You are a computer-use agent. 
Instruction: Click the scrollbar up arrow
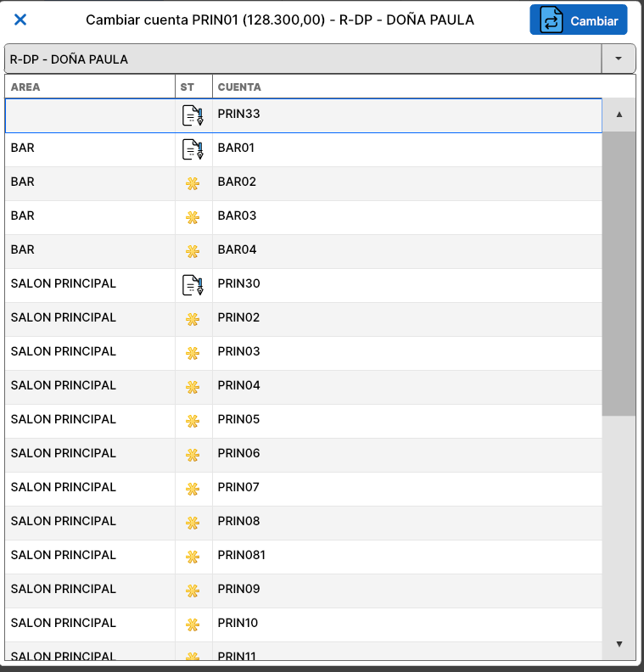[x=619, y=115]
